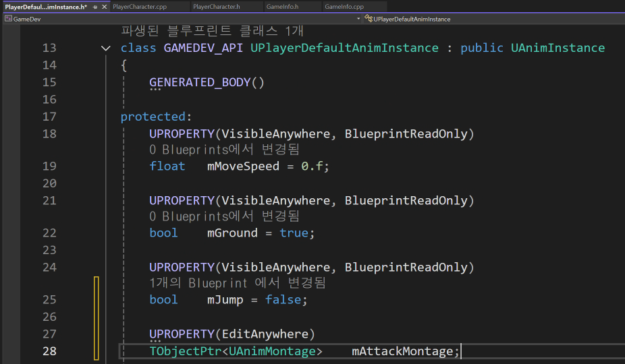
Task: Click the mJump variable name
Action: coord(225,300)
